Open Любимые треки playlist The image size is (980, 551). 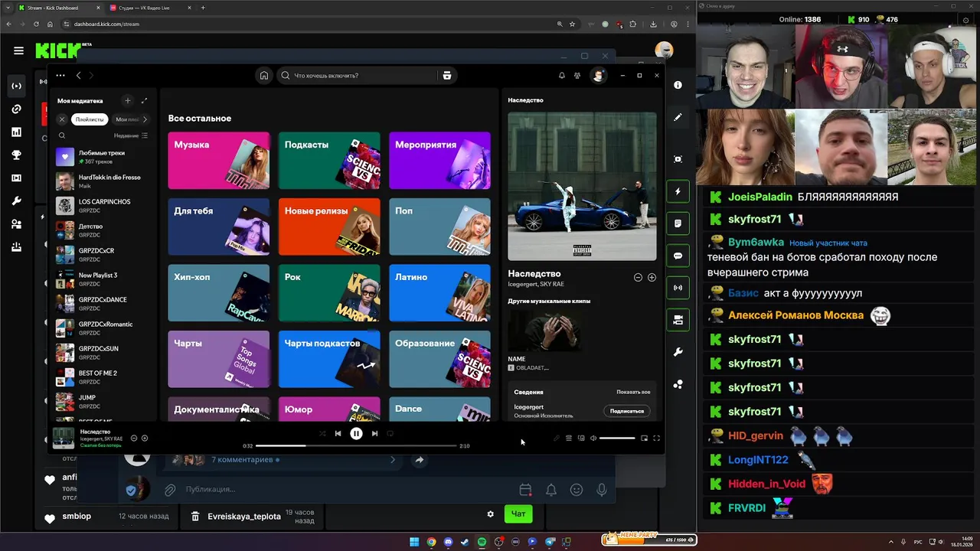pos(103,157)
